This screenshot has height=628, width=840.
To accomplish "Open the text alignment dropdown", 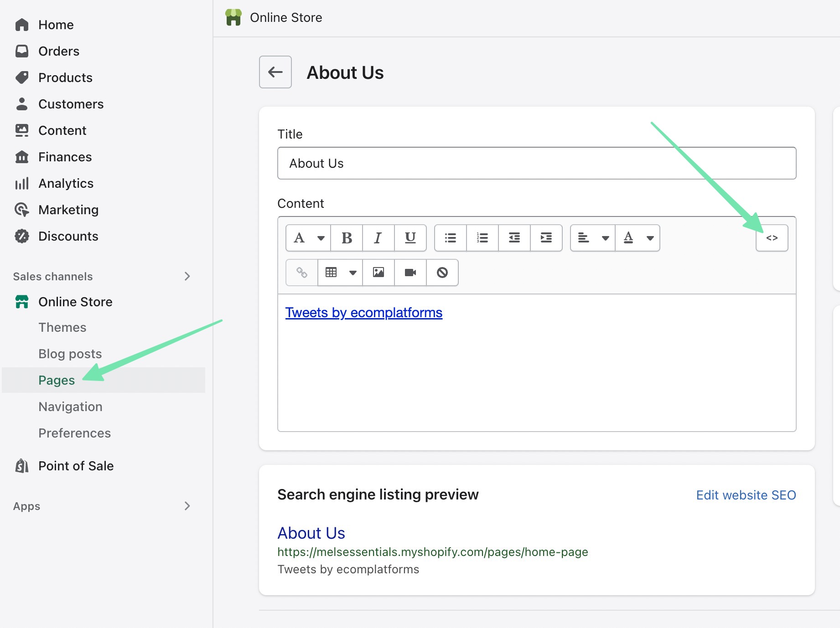I will pyautogui.click(x=592, y=238).
